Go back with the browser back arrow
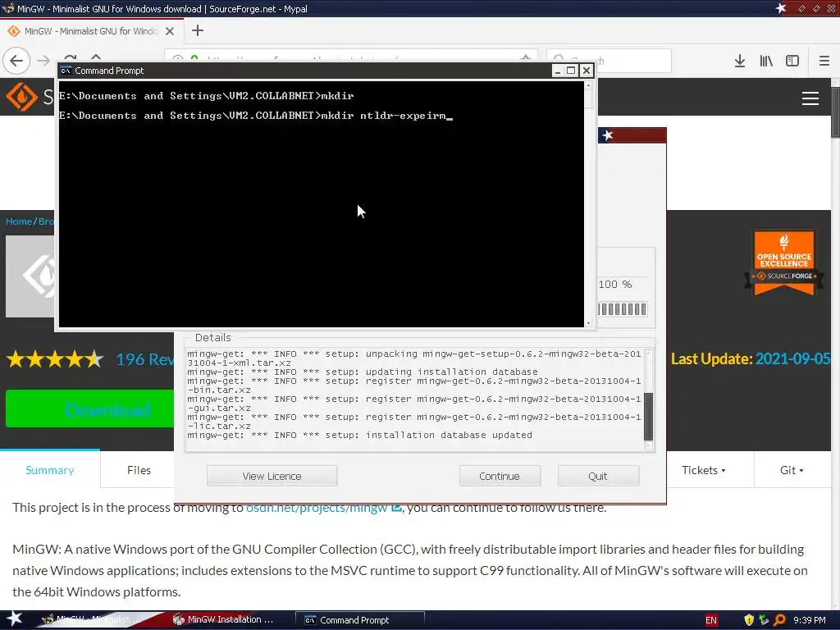The width and height of the screenshot is (840, 630). (16, 61)
